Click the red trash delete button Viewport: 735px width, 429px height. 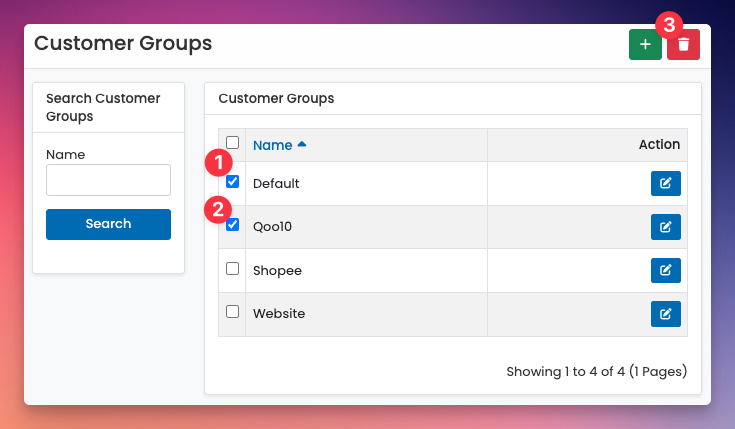pos(683,45)
